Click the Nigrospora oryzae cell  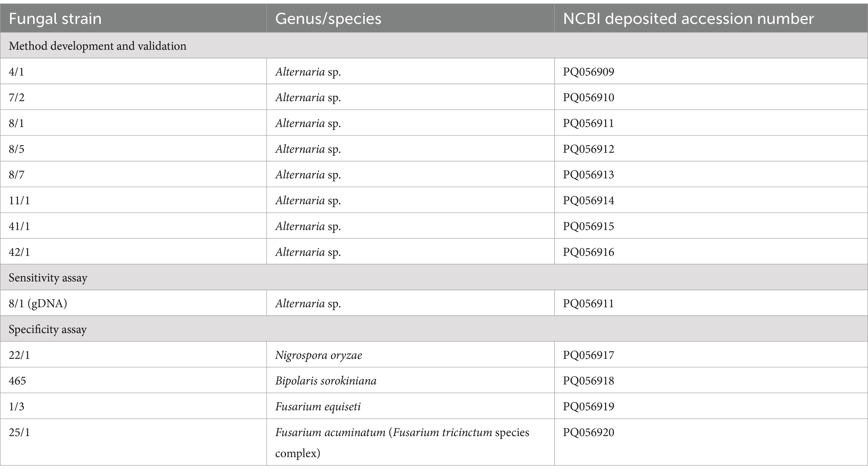click(410, 355)
